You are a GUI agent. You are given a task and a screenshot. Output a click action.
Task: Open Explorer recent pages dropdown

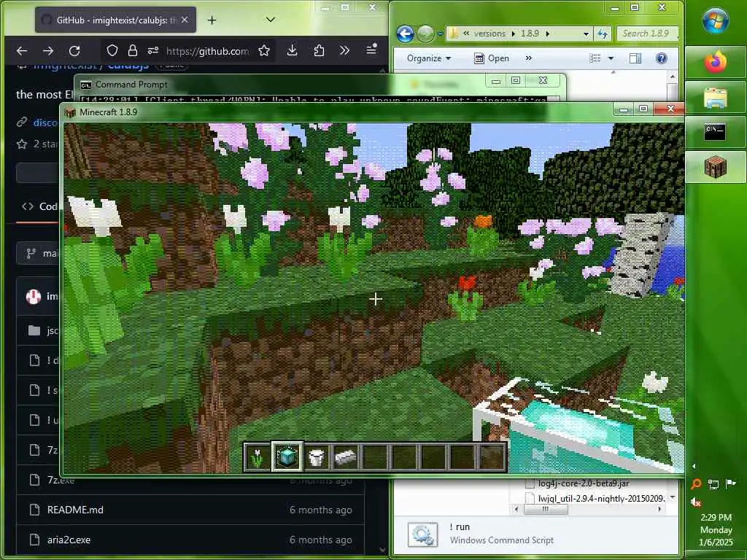click(440, 34)
